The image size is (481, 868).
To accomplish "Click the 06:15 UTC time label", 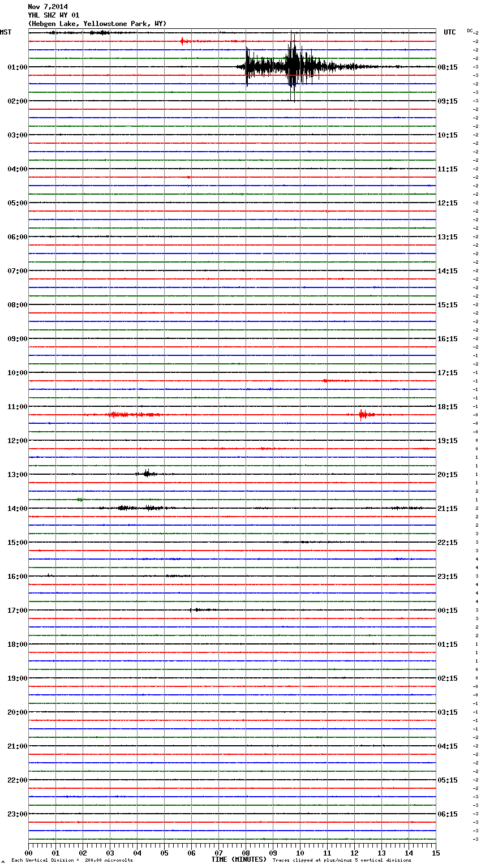I will 448,814.
